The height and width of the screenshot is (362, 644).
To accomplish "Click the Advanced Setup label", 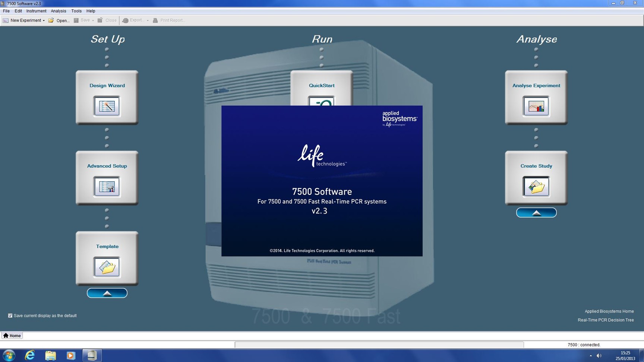I will [x=107, y=166].
